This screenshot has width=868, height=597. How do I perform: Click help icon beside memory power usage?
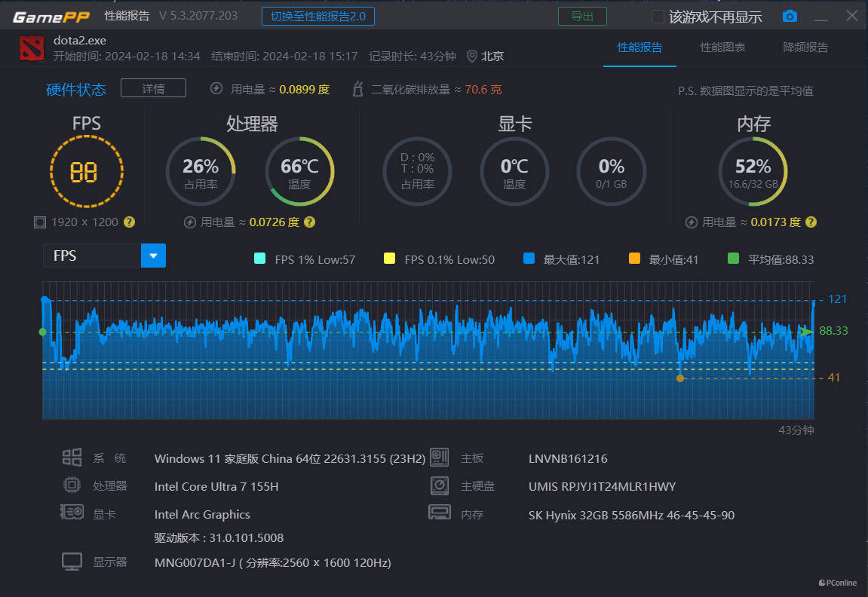click(811, 222)
